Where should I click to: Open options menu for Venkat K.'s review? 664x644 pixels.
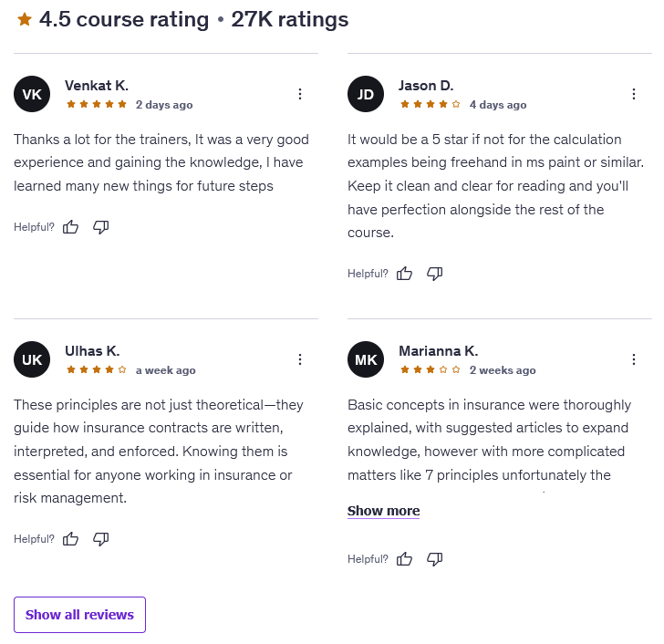[300, 94]
